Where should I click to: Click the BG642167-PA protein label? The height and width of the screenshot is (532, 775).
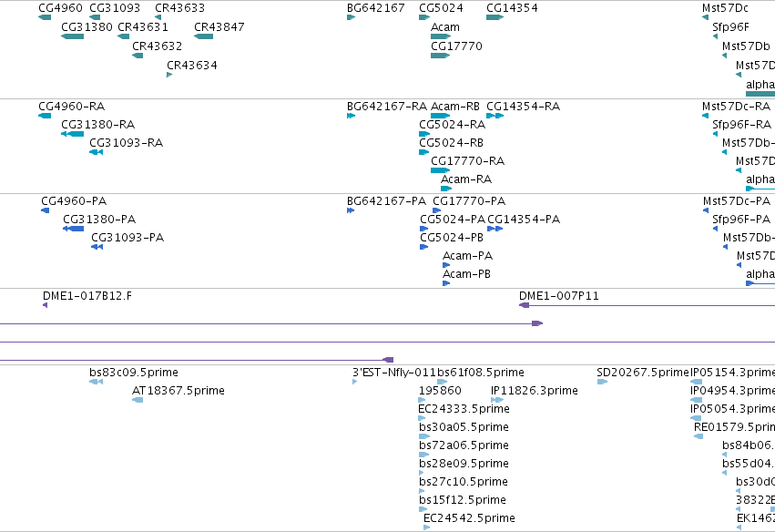click(x=386, y=201)
